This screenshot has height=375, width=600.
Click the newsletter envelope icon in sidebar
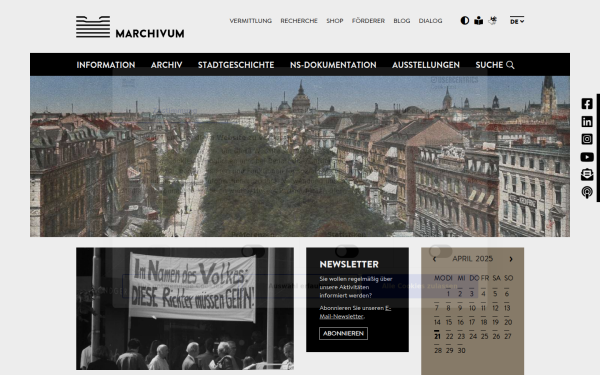point(587,174)
